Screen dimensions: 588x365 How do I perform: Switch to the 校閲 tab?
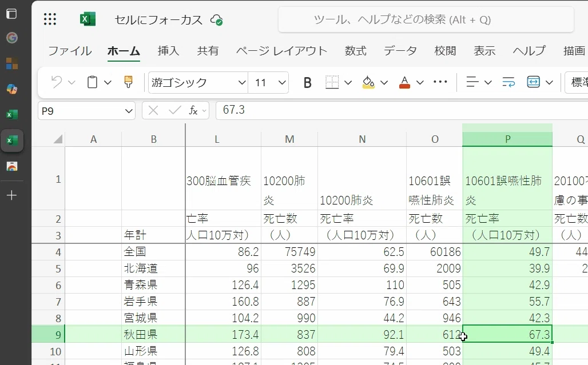click(445, 50)
